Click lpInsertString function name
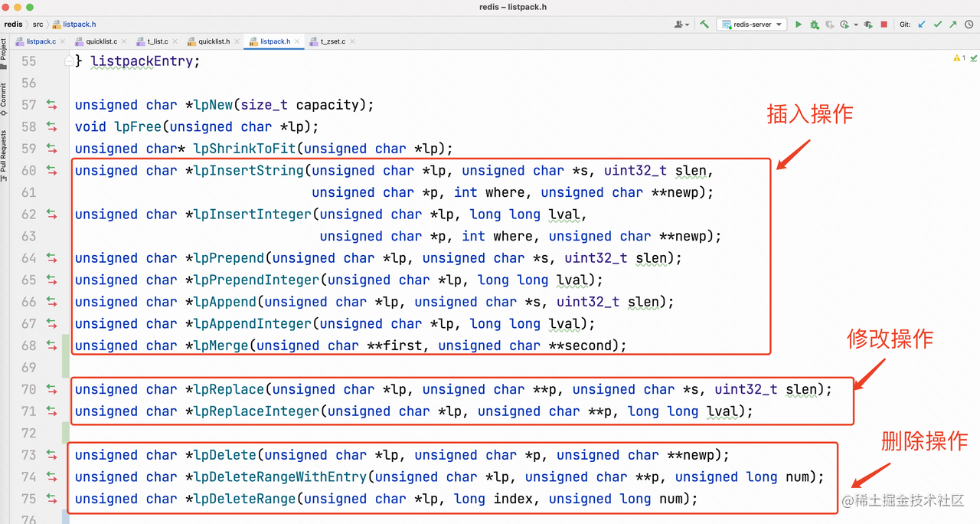 (x=249, y=171)
